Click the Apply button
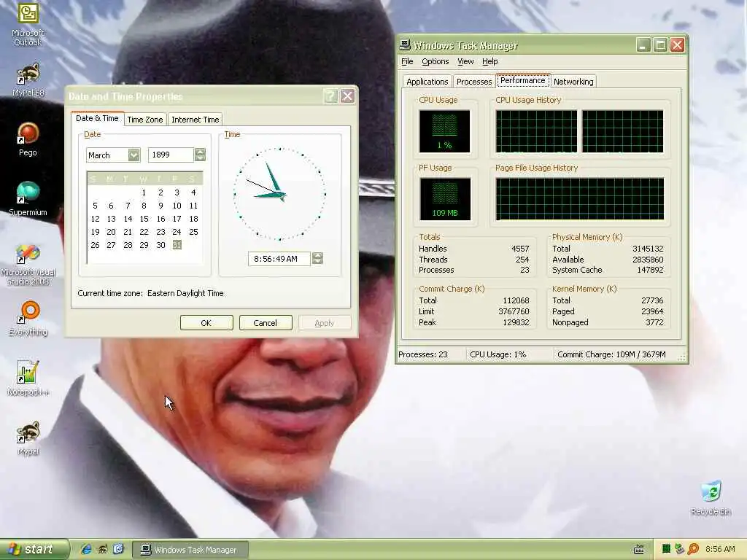 click(325, 323)
